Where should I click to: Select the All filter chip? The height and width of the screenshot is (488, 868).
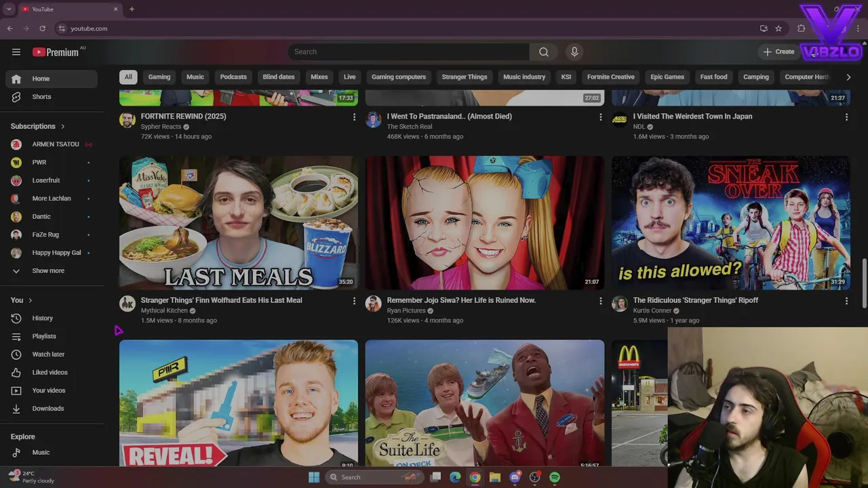point(128,77)
